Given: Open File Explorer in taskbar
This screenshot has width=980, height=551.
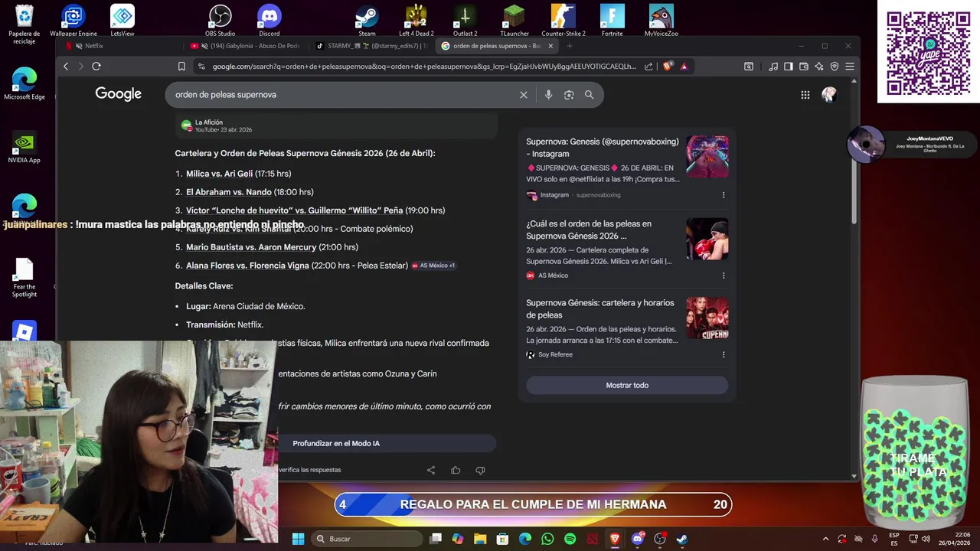Looking at the screenshot, I should [480, 539].
